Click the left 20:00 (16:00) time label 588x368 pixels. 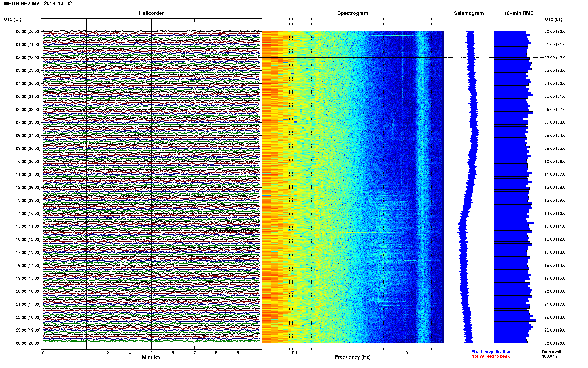[x=28, y=291]
